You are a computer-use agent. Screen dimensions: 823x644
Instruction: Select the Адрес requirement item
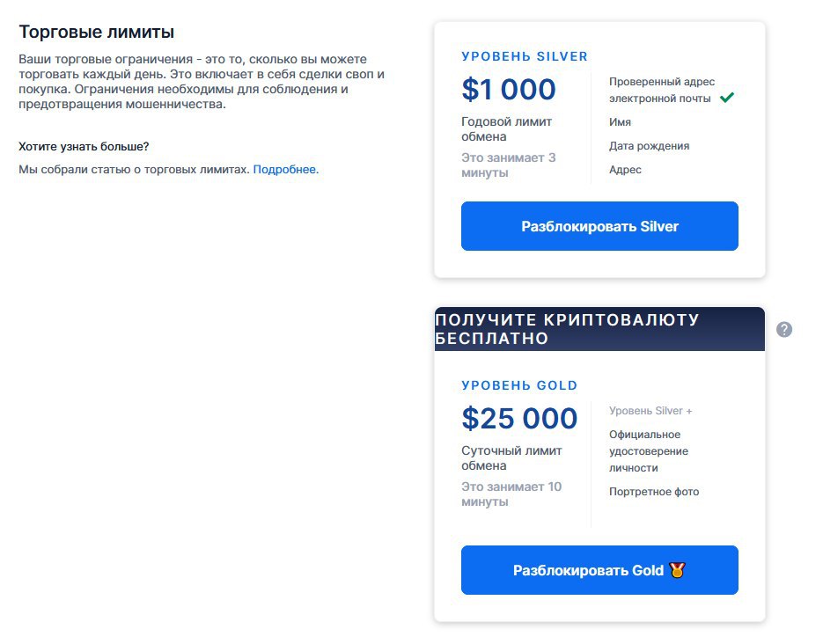[x=625, y=170]
